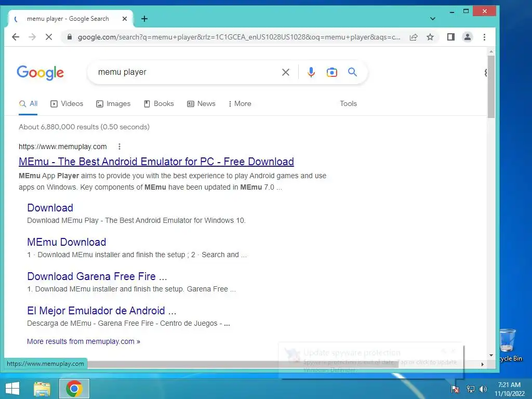Click Chrome icon in taskbar
Viewport: 532px width, 399px height.
pos(74,389)
